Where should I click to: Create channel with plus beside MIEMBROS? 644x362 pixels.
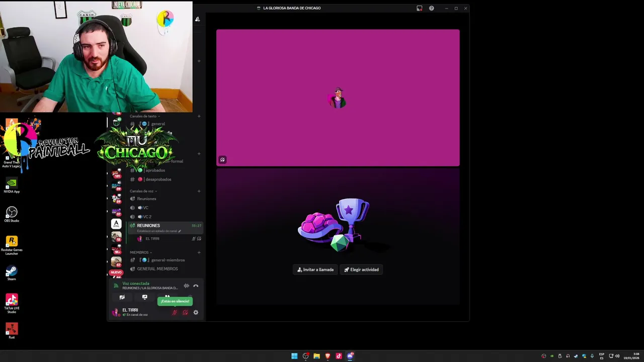tap(199, 252)
